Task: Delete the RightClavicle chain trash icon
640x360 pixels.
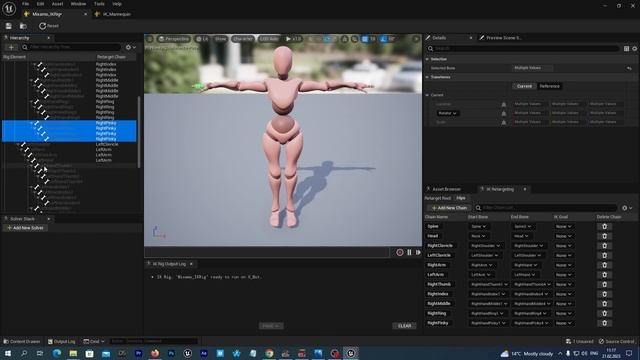Action: [x=604, y=246]
